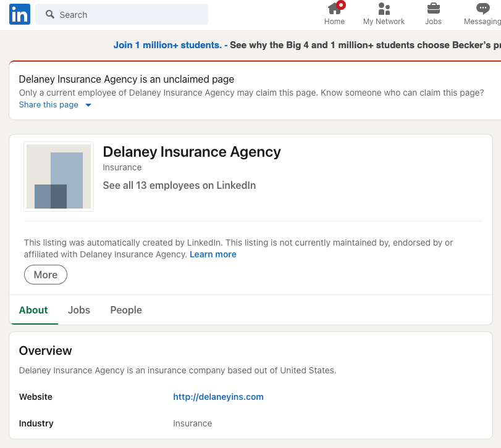Click the unclaimed page notice title

[x=127, y=79]
